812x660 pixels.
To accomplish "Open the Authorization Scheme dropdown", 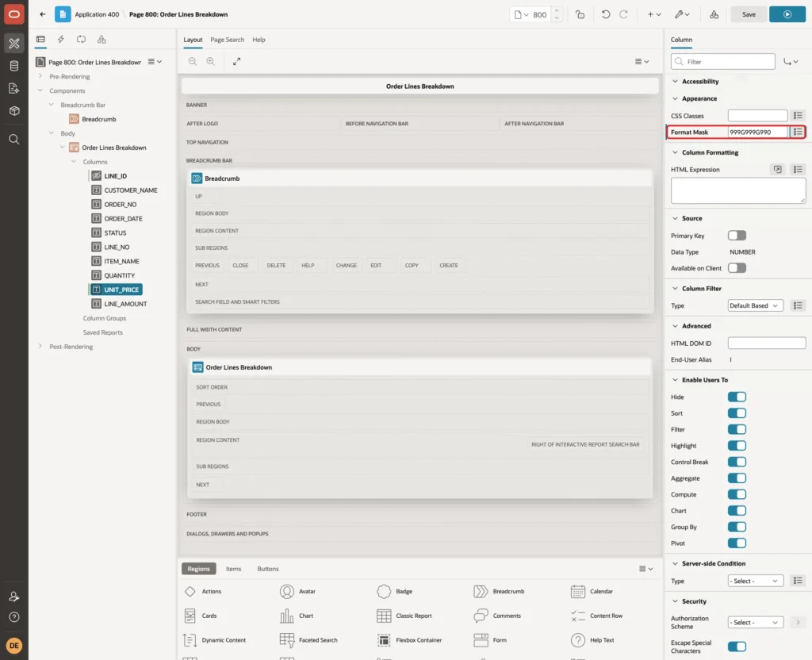I will 755,622.
